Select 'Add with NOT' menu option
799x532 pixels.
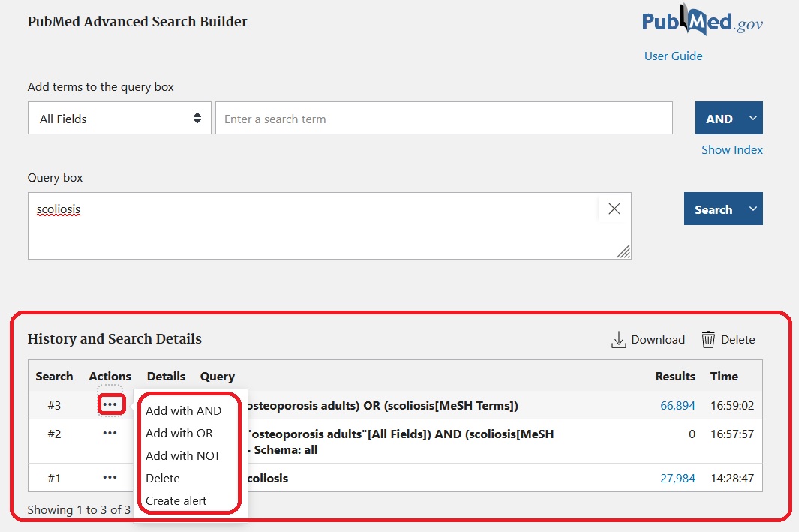click(x=183, y=456)
